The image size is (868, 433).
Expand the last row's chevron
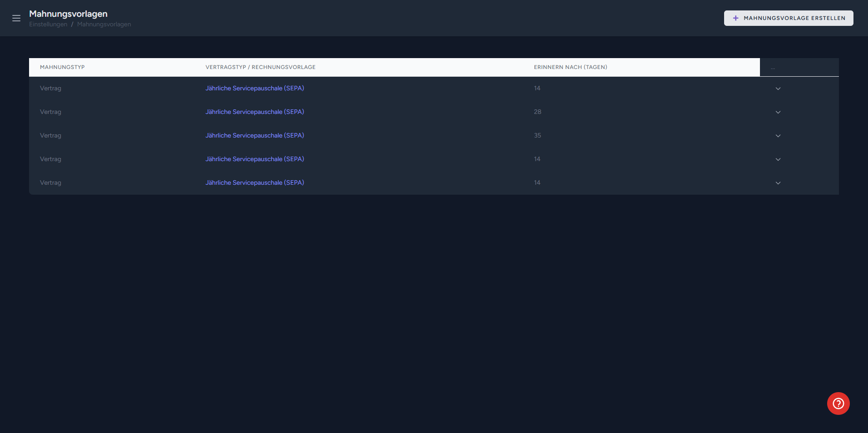[778, 183]
